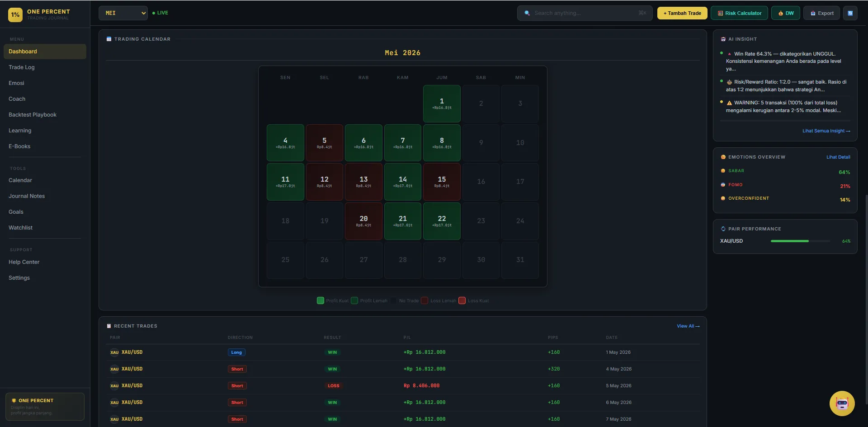Click the Export button
The image size is (868, 427).
(821, 13)
